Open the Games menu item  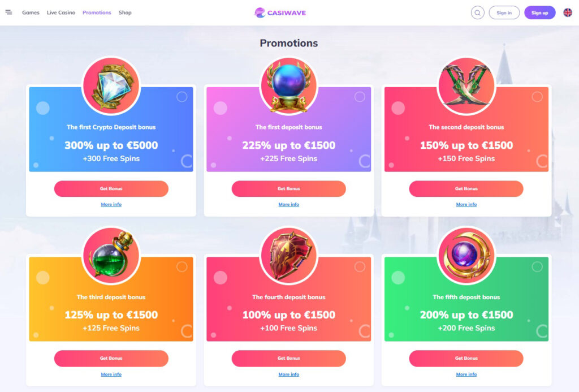tap(31, 12)
